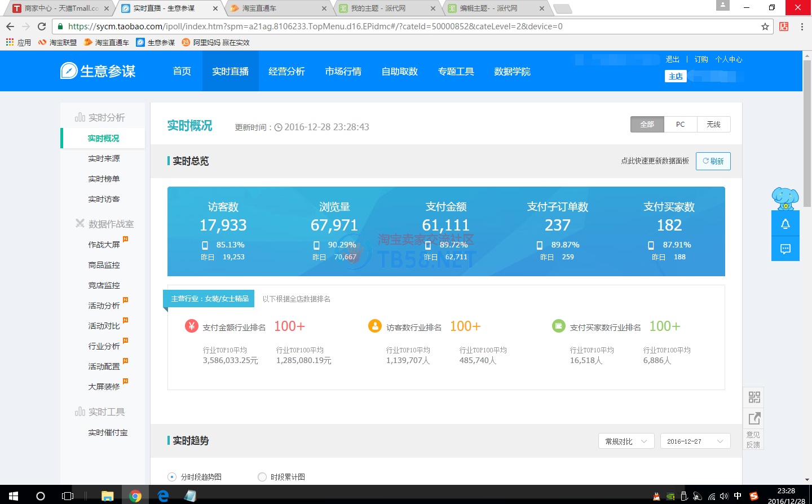The width and height of the screenshot is (812, 504).
Task: Open the 2016-12-27 date dropdown
Action: pos(695,441)
